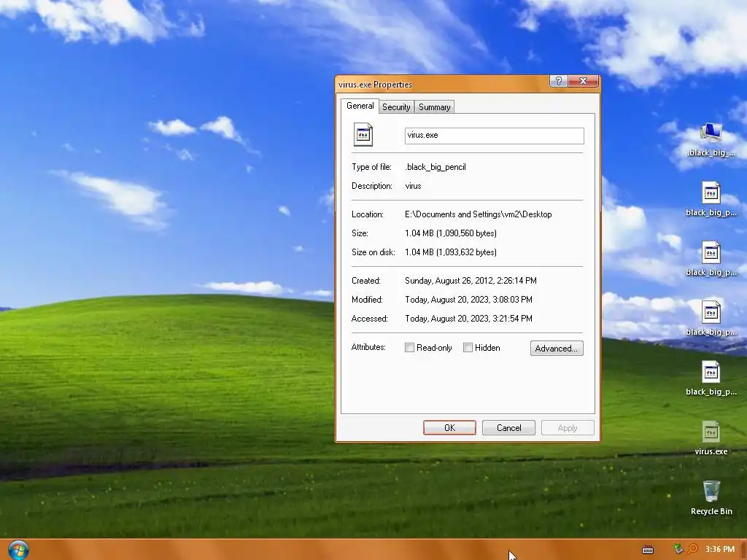Click the question mark help button

pos(558,81)
